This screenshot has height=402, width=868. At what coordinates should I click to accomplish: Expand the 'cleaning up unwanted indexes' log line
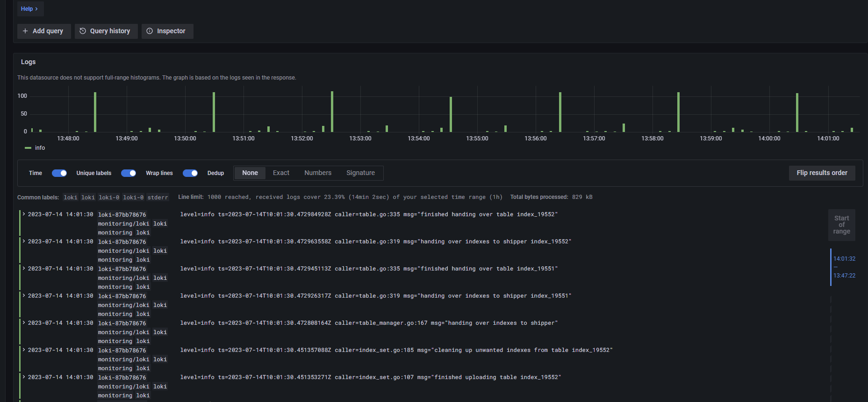(24, 350)
